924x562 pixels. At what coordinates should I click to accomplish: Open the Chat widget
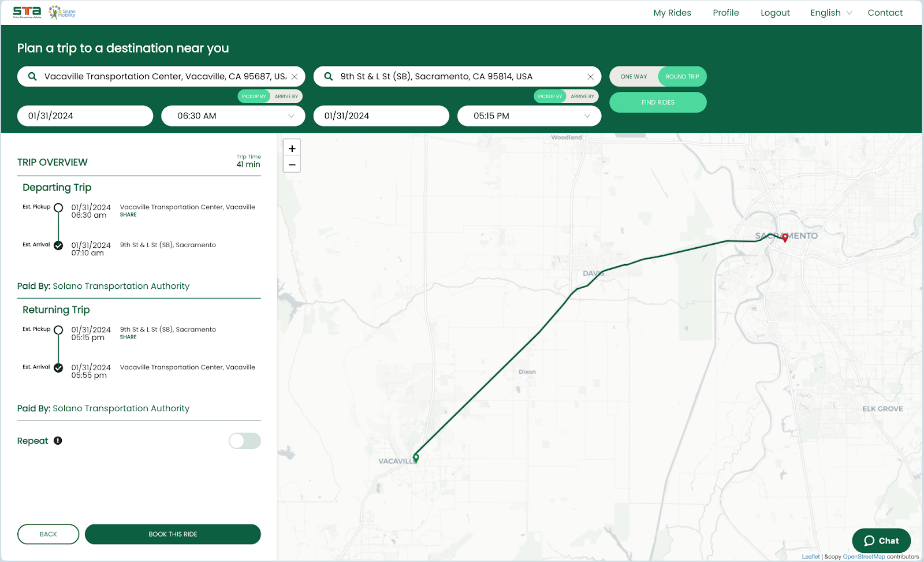coord(881,541)
